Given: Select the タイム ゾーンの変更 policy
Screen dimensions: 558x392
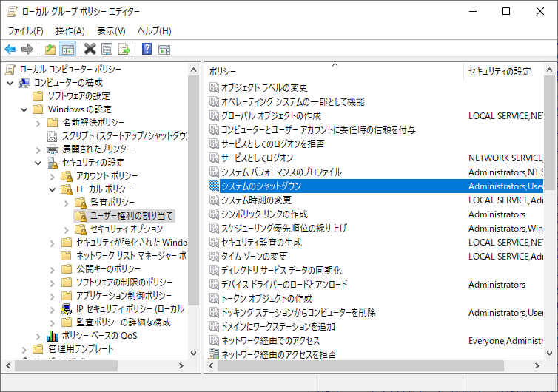Looking at the screenshot, I should 254,257.
